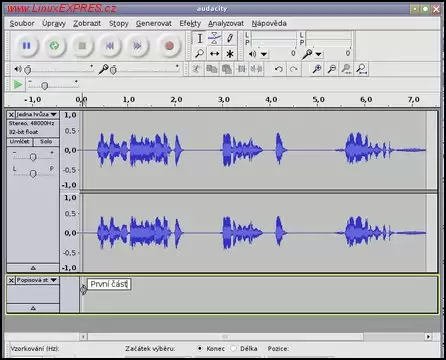Select the Time Shift arrows tool
446x360 pixels.
coord(214,53)
